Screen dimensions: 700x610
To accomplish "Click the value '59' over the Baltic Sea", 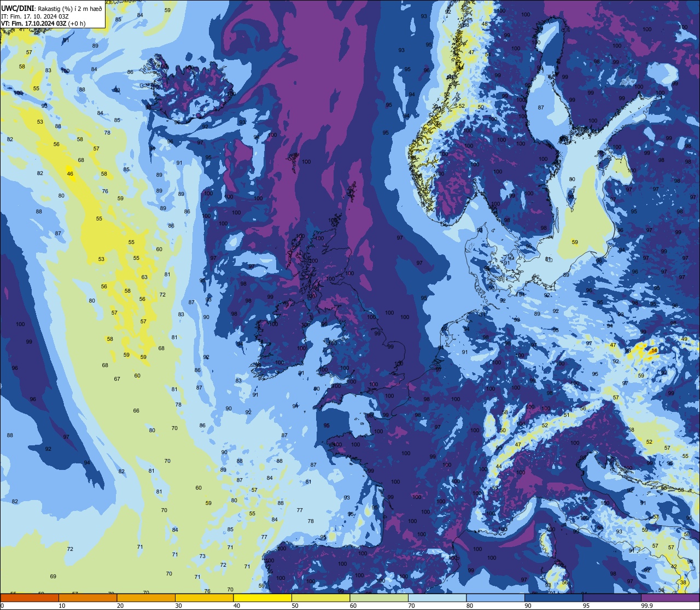I will 575,242.
